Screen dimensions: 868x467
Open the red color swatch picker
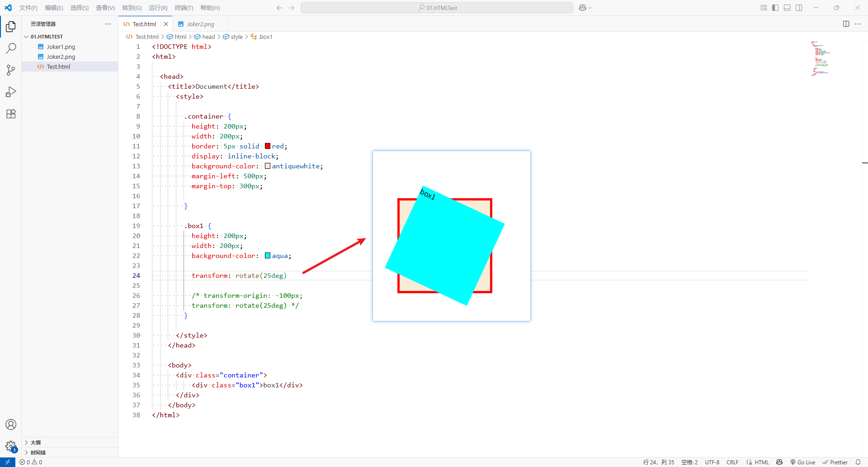[268, 146]
